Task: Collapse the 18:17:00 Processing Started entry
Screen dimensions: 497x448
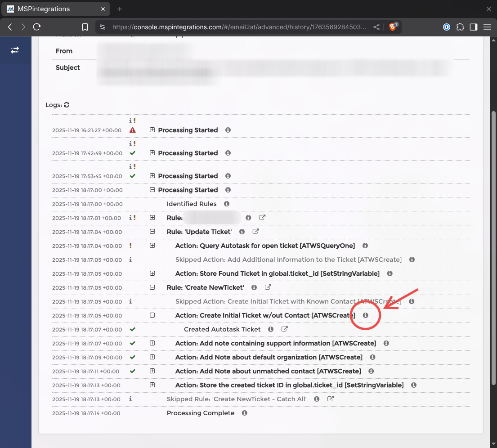Action: tap(152, 190)
